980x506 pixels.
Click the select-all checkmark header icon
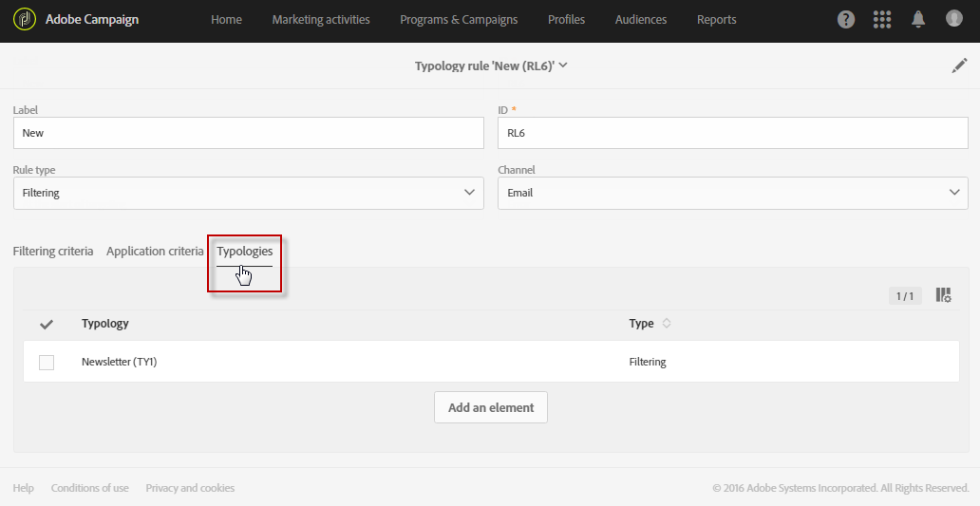pos(47,324)
